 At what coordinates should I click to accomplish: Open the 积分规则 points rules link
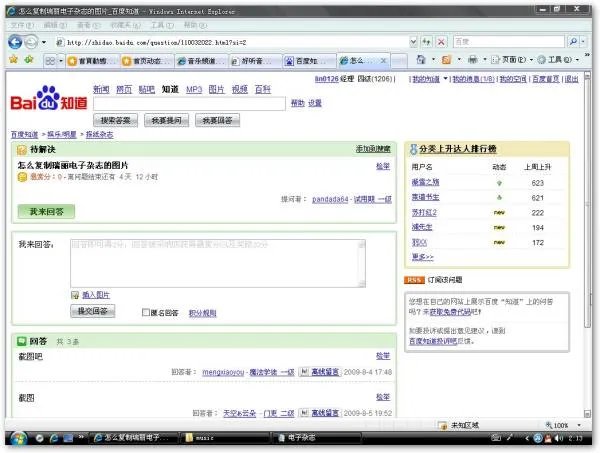click(x=202, y=313)
